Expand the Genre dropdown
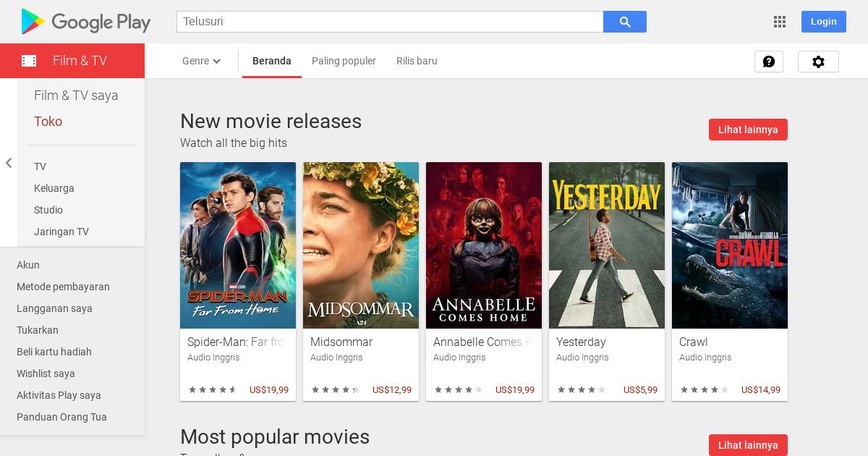The width and height of the screenshot is (868, 456). pyautogui.click(x=202, y=61)
